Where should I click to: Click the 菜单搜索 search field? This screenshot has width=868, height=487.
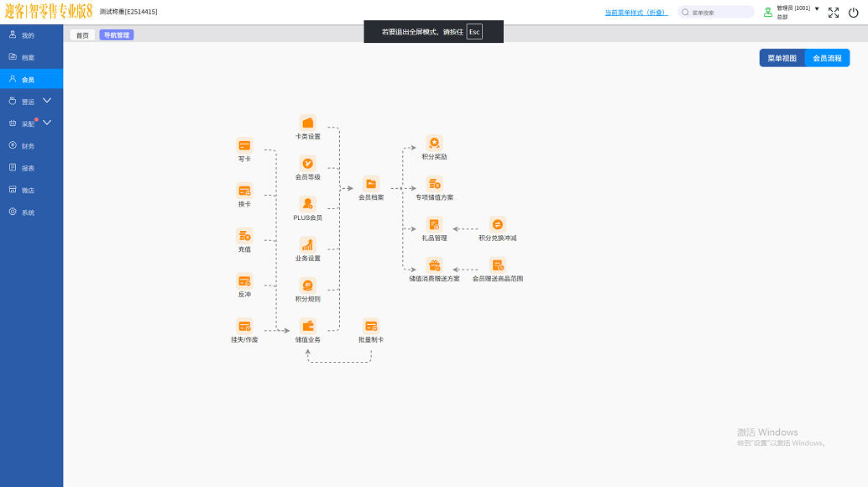(720, 13)
